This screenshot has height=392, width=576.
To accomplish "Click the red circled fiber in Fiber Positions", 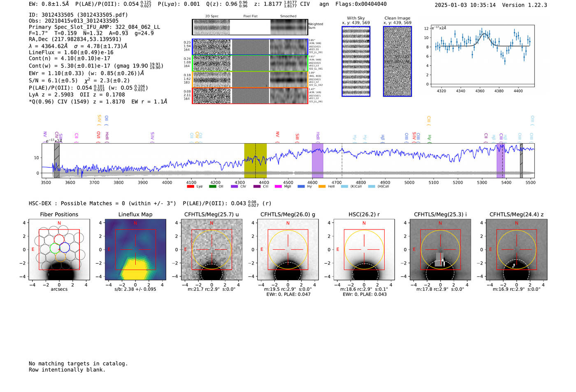I will tap(59, 239).
